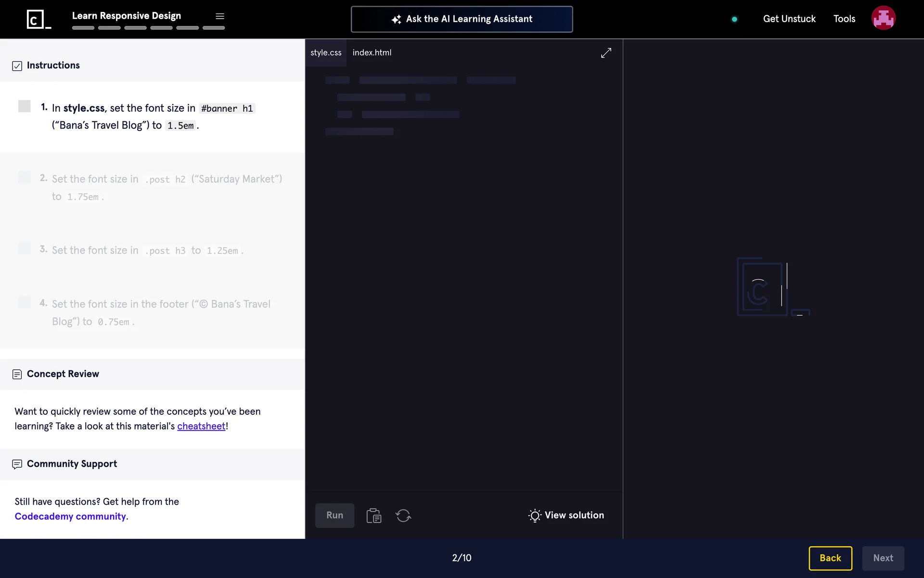The height and width of the screenshot is (578, 924).
Task: Switch to the index.html tab
Action: coord(372,53)
